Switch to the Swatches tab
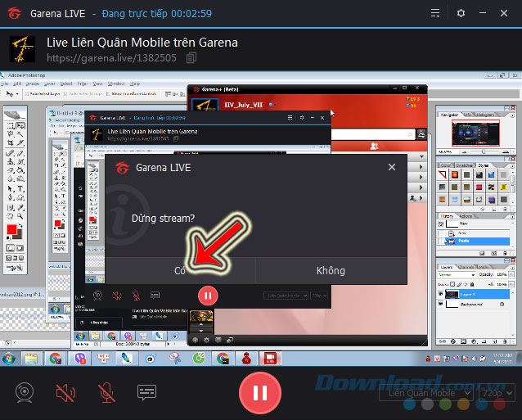The image size is (522, 420). (464, 165)
